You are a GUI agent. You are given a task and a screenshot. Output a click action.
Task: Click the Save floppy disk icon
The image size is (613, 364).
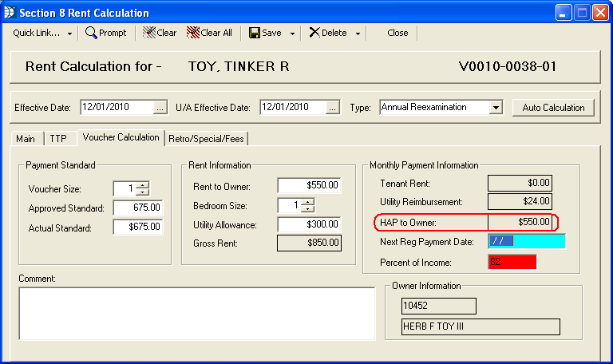tap(255, 33)
